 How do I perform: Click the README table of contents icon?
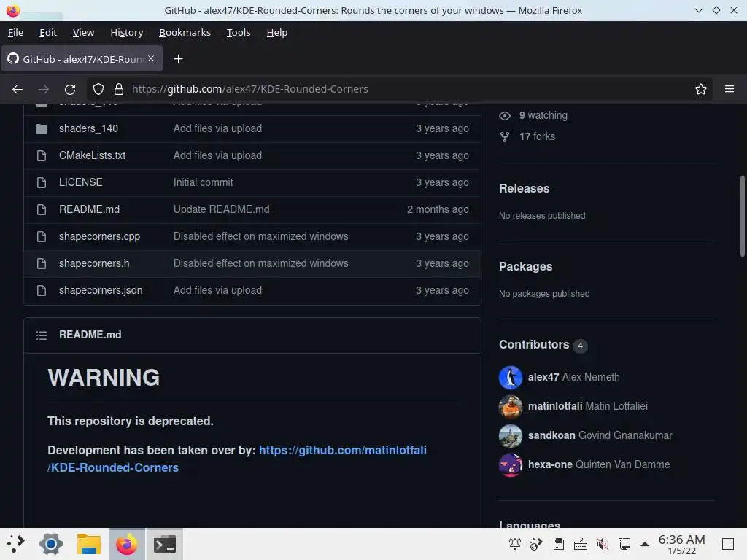[x=42, y=335]
